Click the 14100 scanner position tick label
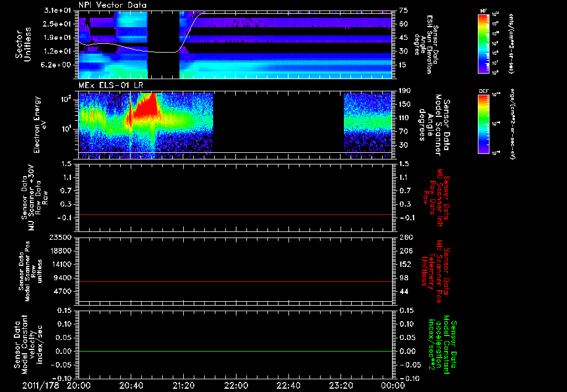The height and width of the screenshot is (392, 567). [x=61, y=264]
